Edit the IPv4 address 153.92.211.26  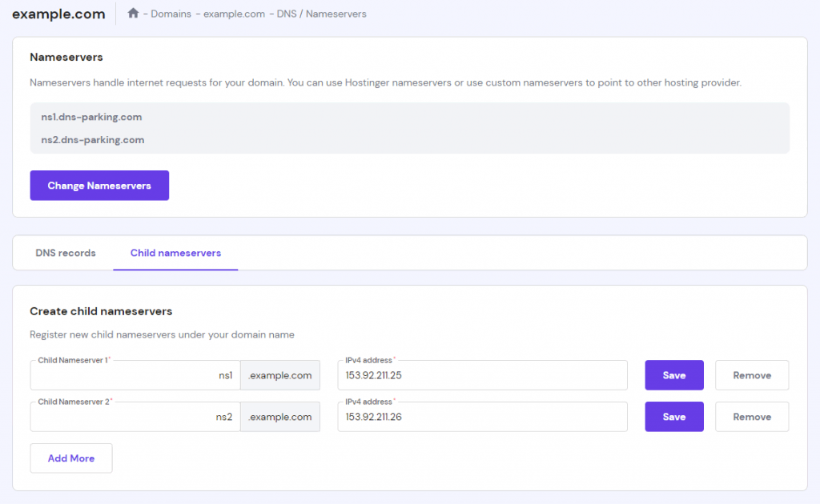480,416
